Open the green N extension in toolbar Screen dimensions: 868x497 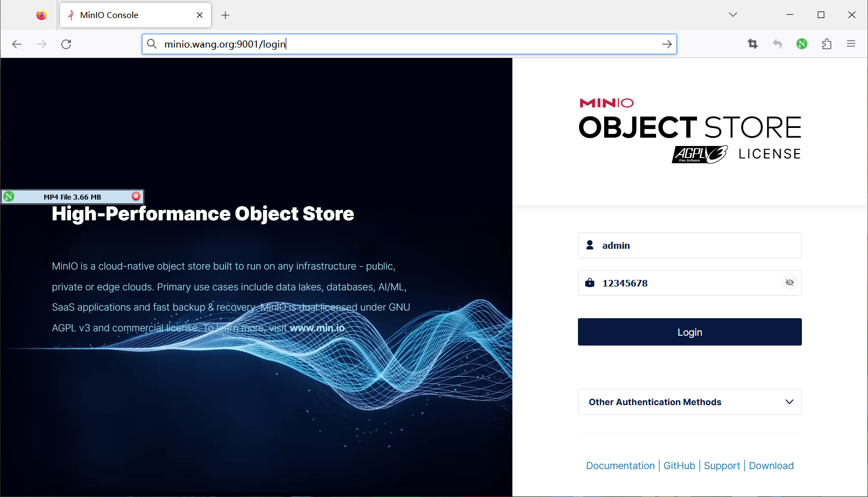coord(802,44)
